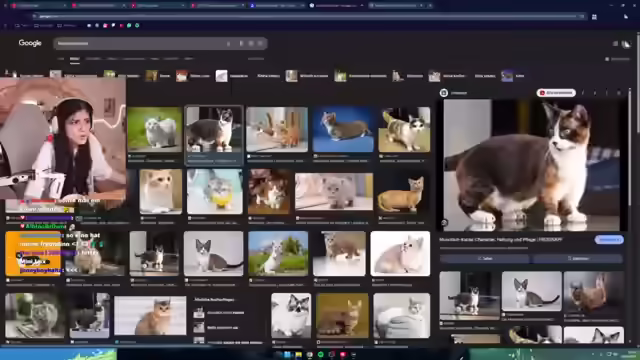
Task: Open first related image under preview panel
Action: (x=469, y=296)
